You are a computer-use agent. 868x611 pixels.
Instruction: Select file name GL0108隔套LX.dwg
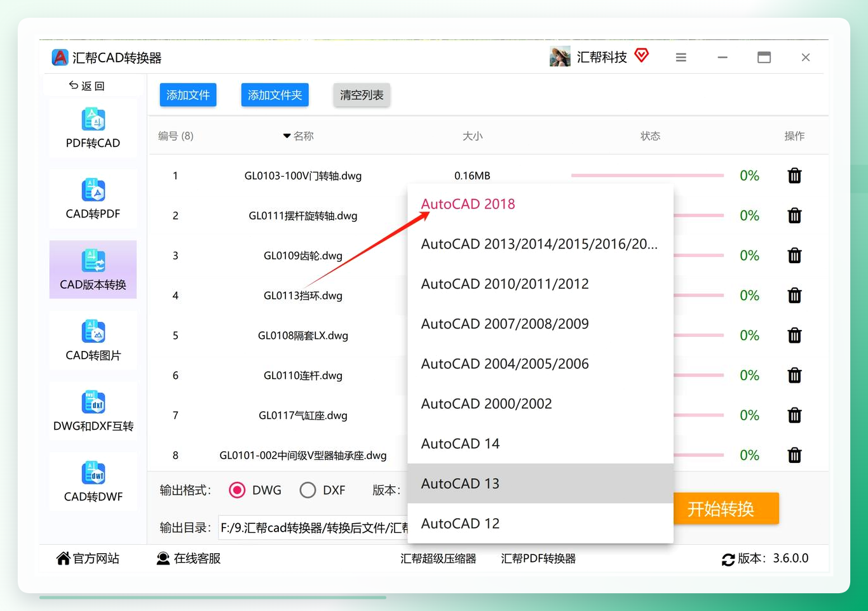tap(303, 335)
